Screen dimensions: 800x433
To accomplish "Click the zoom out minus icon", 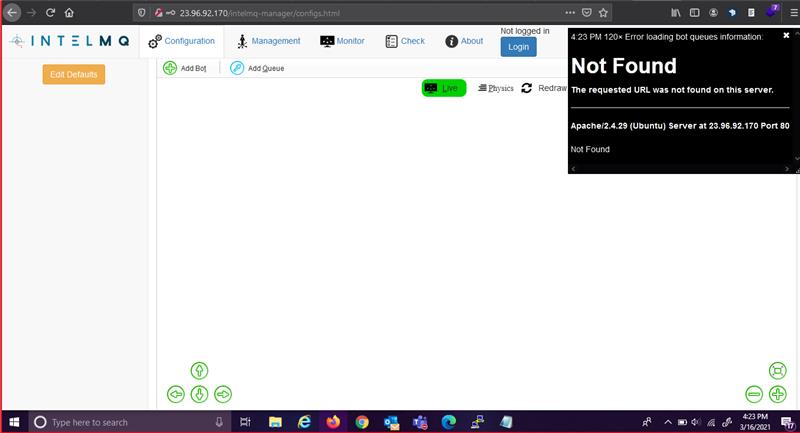I will tap(754, 394).
